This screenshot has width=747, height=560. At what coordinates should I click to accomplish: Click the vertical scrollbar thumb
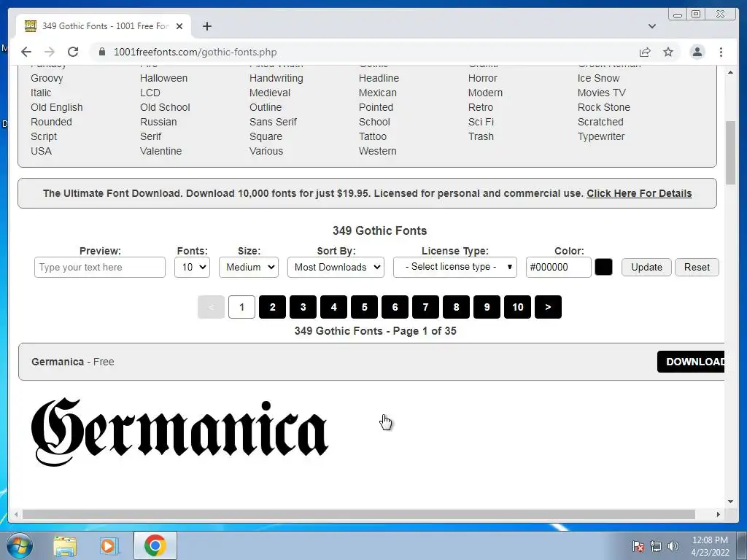coord(730,152)
